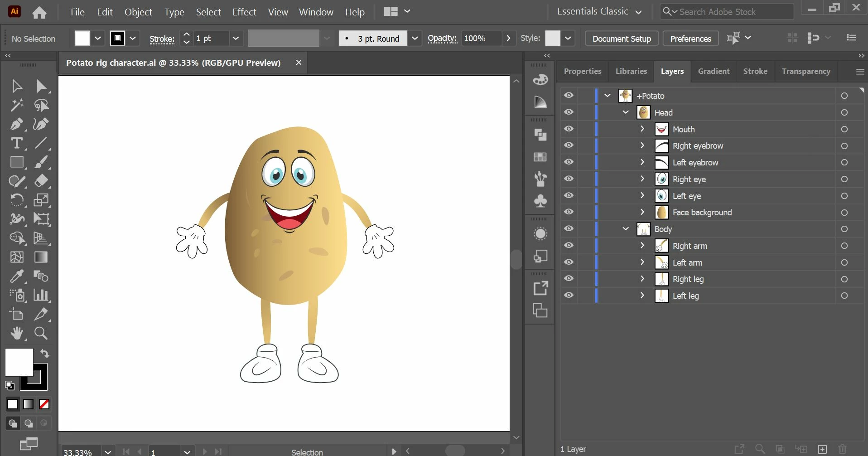The height and width of the screenshot is (456, 868).
Task: Switch to the Gradient tab
Action: point(714,71)
